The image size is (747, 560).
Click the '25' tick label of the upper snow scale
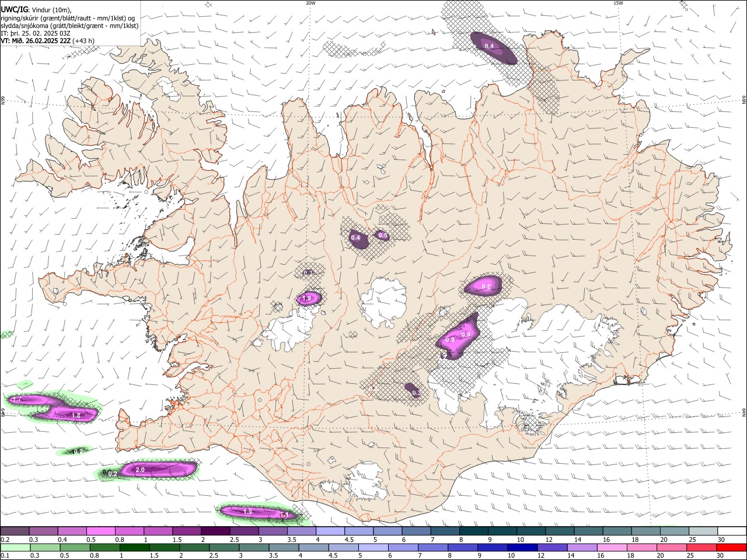pyautogui.click(x=692, y=540)
